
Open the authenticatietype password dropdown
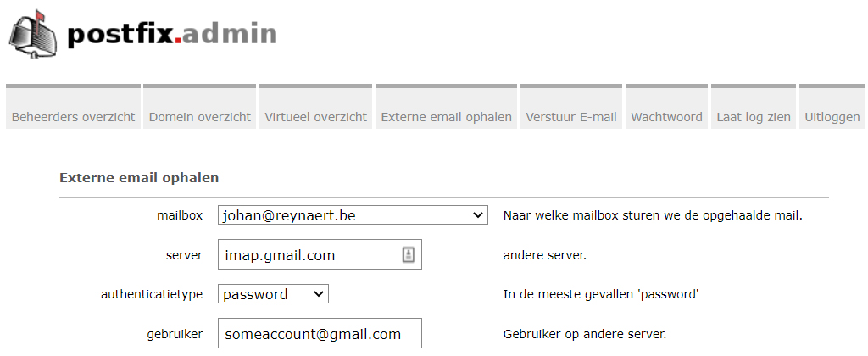tap(273, 294)
